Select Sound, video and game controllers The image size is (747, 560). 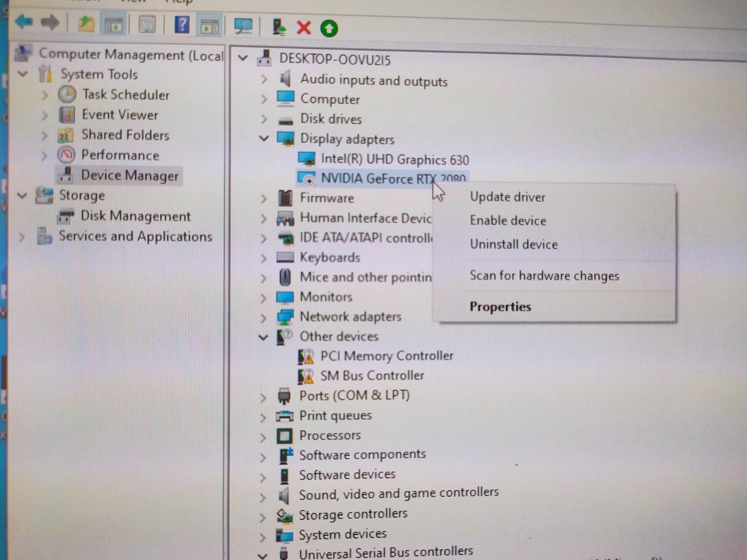tap(399, 493)
